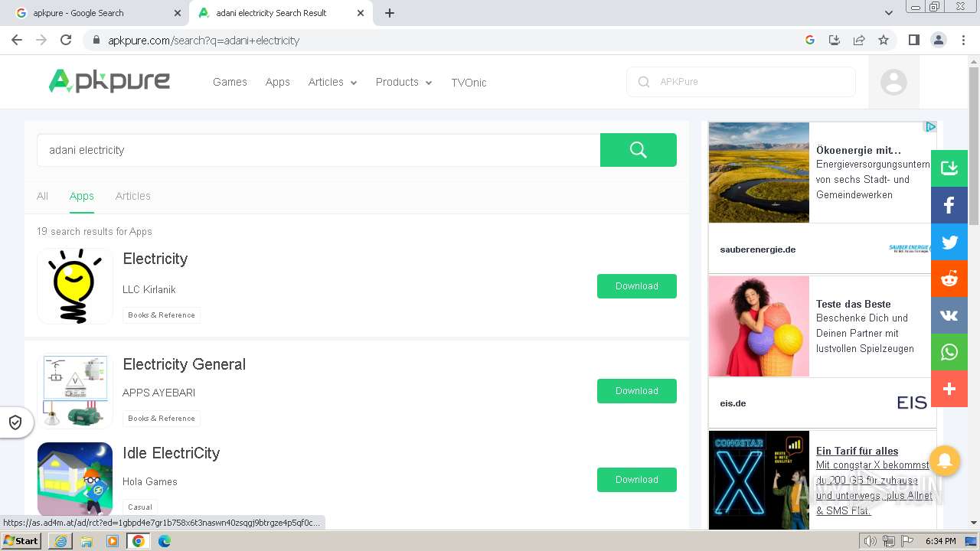Image resolution: width=980 pixels, height=551 pixels.
Task: Open Chrome profile icon
Action: pyautogui.click(x=939, y=40)
